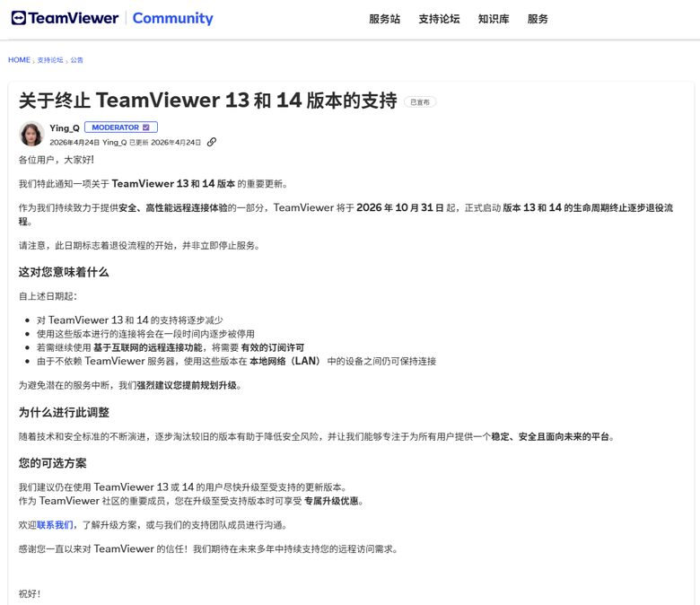Go to HOME in breadcrumb
700x605 pixels.
(x=19, y=60)
